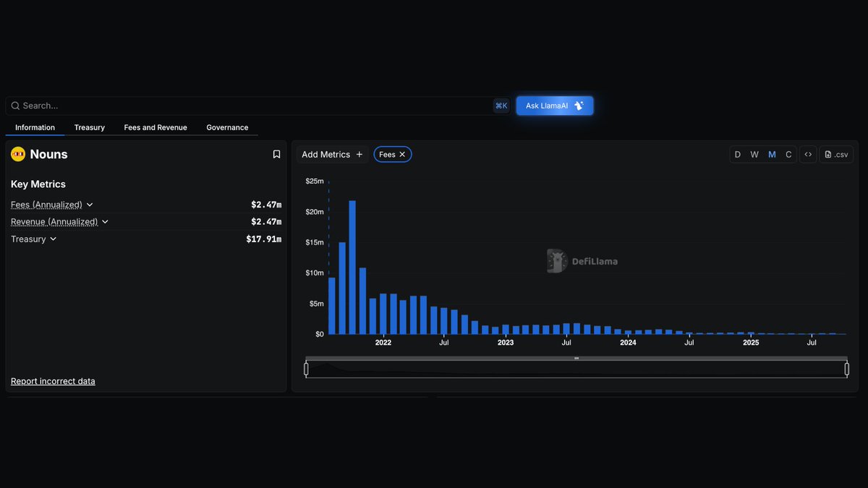Select Weekly (W) chart interval
868x488 pixels.
754,155
